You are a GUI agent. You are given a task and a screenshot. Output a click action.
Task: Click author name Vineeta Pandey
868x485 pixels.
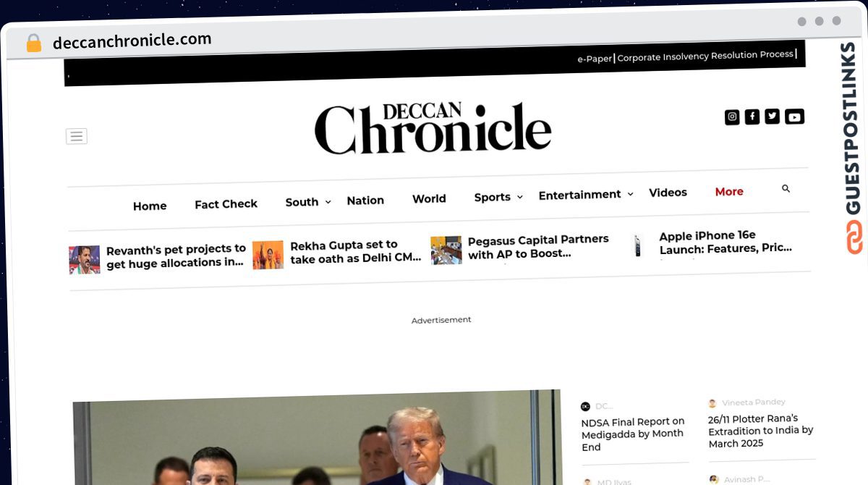point(754,402)
